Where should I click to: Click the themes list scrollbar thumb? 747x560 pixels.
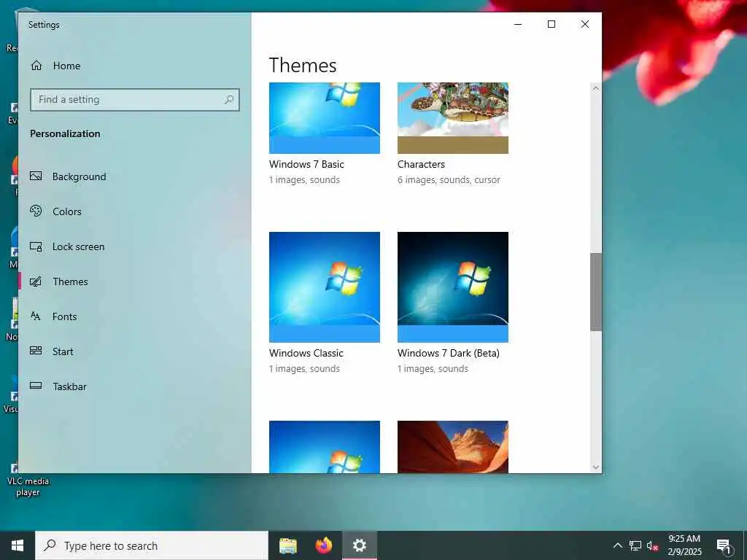[595, 292]
